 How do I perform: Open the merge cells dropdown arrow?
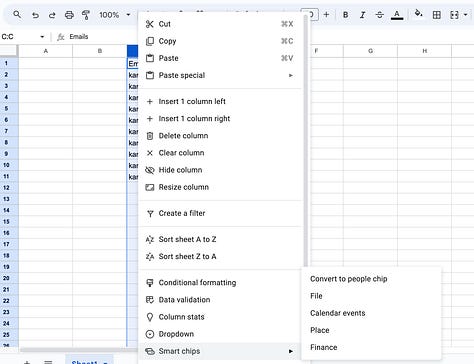(x=465, y=15)
